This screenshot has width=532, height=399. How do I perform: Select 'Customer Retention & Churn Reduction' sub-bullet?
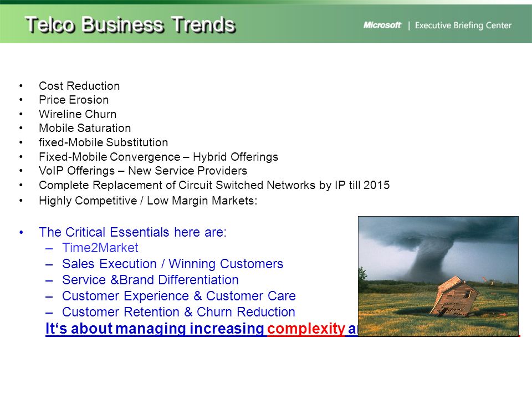(x=178, y=312)
